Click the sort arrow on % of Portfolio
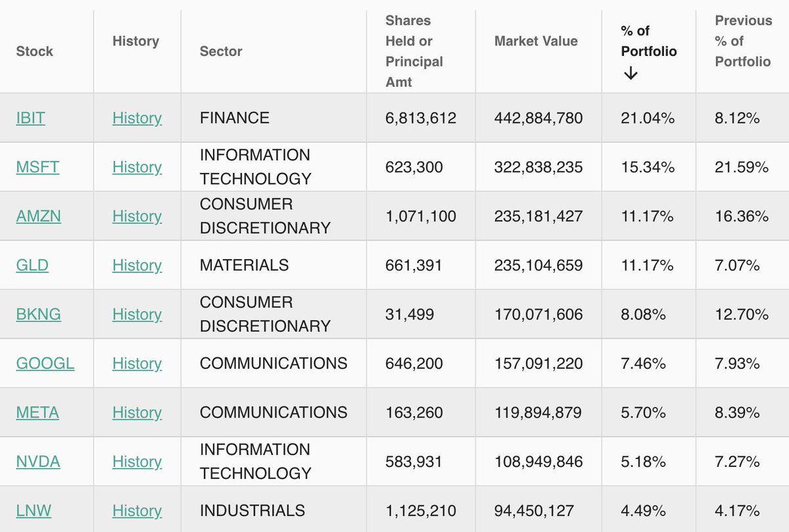The image size is (789, 532). tap(631, 74)
